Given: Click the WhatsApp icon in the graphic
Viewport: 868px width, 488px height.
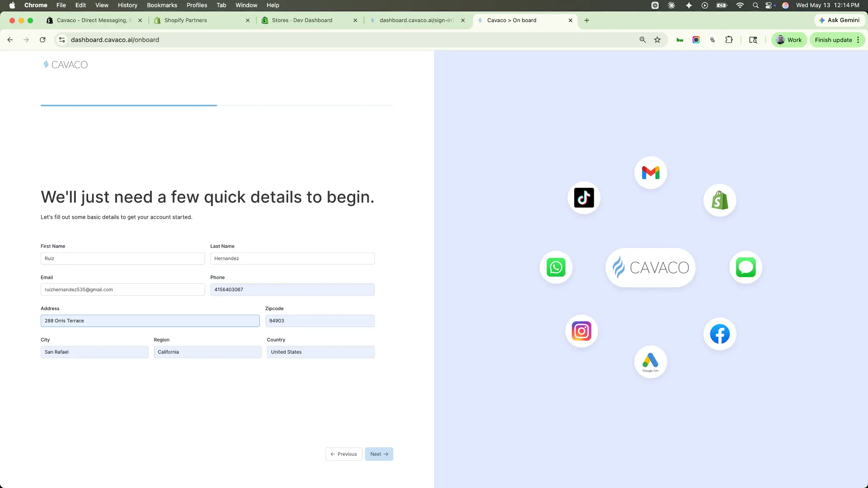Looking at the screenshot, I should click(556, 268).
